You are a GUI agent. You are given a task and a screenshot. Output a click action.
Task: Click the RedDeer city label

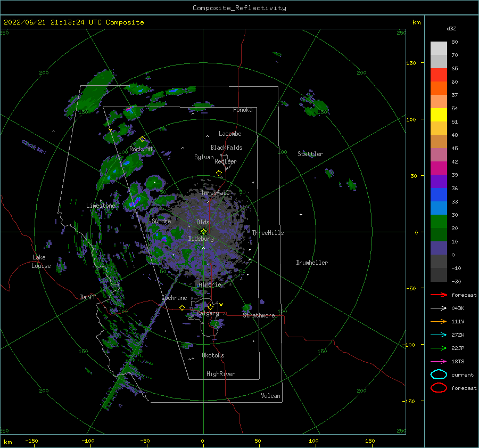(226, 161)
